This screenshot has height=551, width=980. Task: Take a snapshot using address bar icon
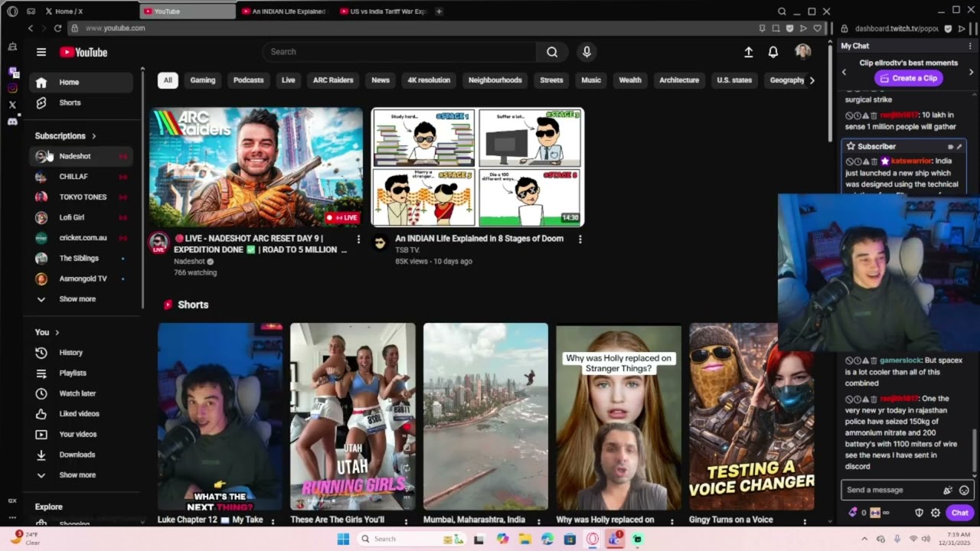pos(776,28)
